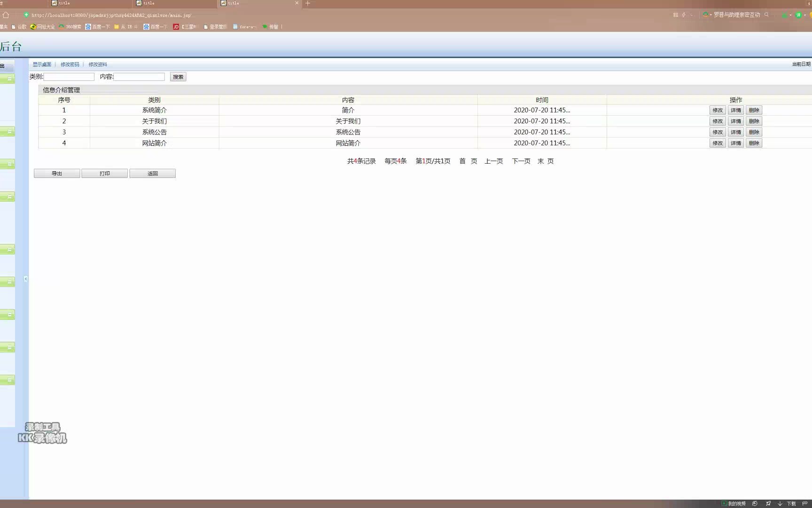812x508 pixels.
Task: Open the 谷歌 bookmark
Action: (x=19, y=27)
